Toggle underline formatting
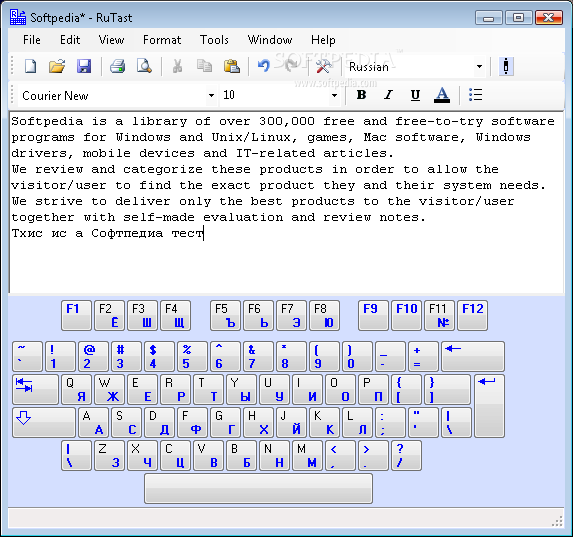The image size is (573, 537). 415,95
